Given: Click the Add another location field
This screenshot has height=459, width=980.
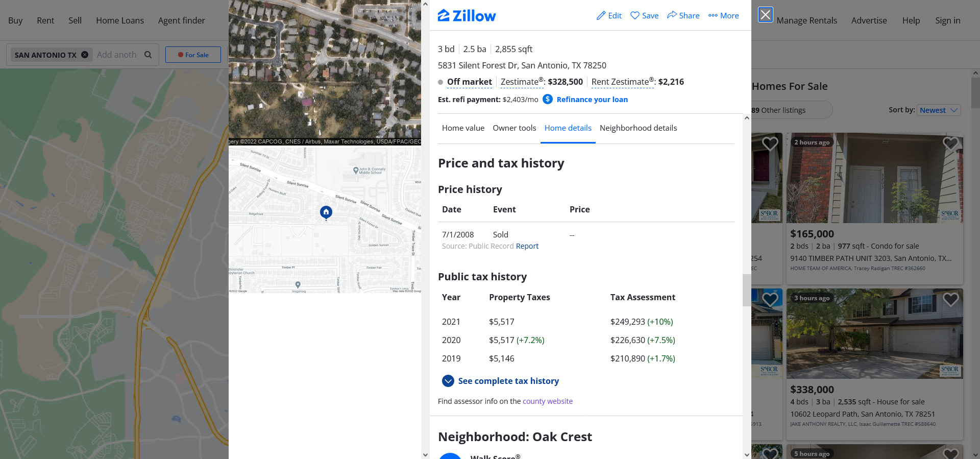Looking at the screenshot, I should pos(117,55).
